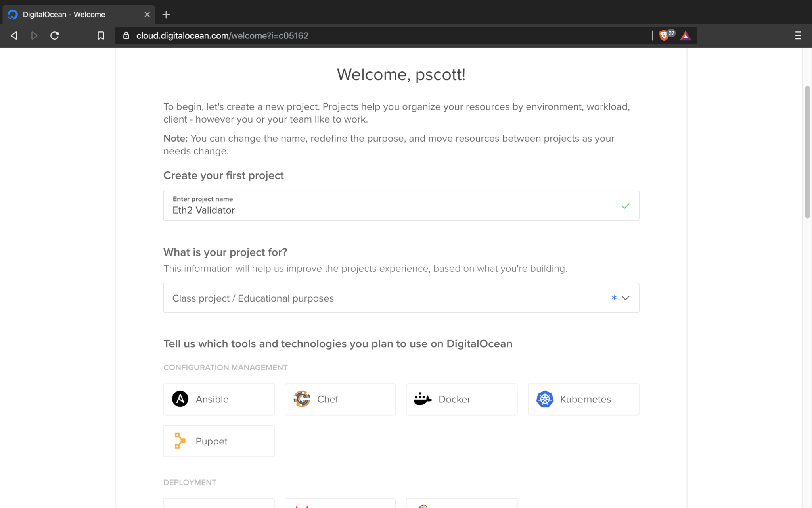Edit the project name field
Screen dimensions: 812x508
(x=401, y=206)
